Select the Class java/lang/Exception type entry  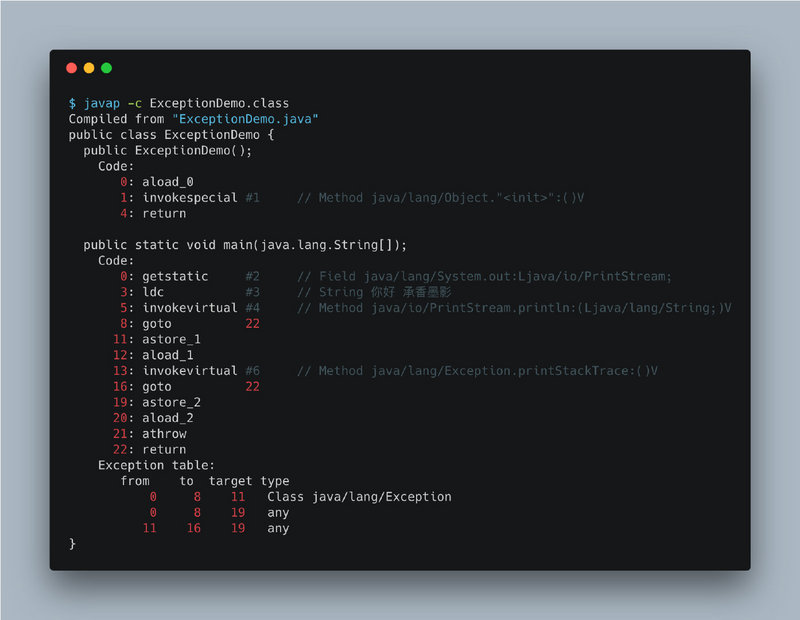[x=359, y=497]
